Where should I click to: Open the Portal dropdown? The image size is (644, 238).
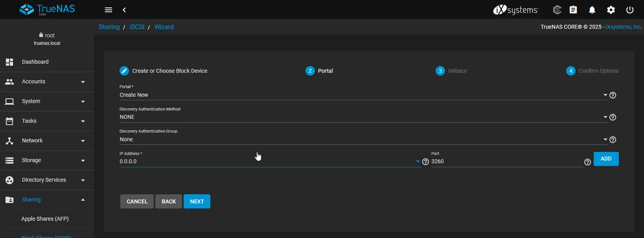coord(362,95)
